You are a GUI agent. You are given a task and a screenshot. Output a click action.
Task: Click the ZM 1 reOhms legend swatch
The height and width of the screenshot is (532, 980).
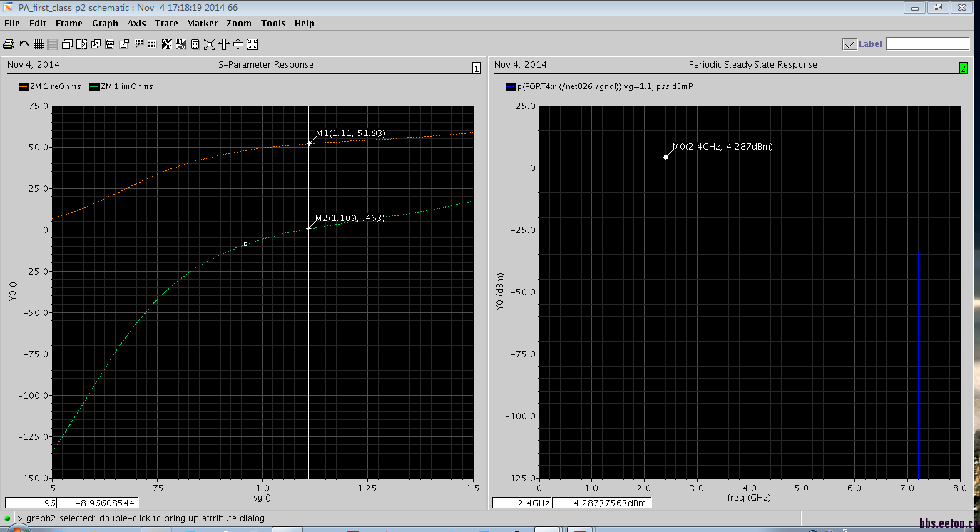tap(24, 87)
